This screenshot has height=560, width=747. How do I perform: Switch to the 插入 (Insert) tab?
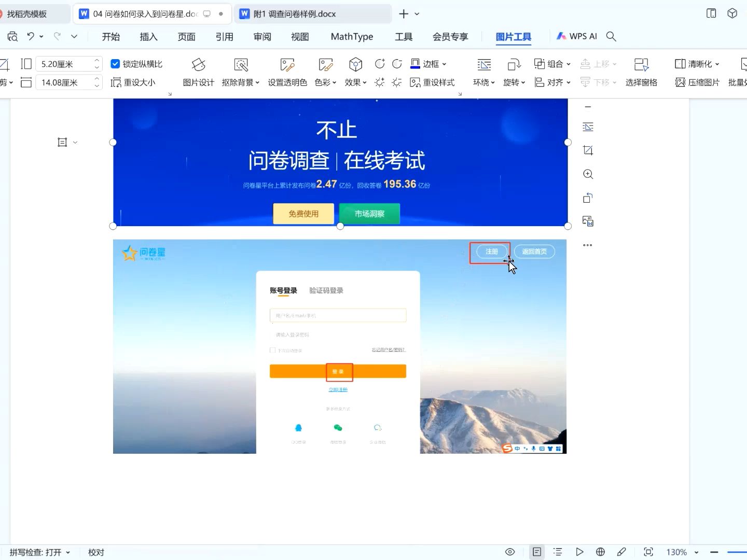[x=148, y=36]
